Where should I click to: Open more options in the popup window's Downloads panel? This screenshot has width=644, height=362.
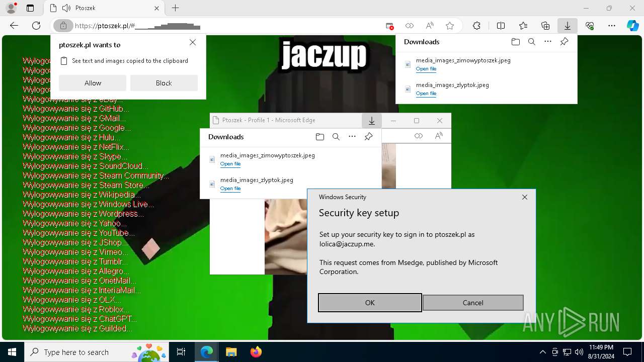click(352, 137)
